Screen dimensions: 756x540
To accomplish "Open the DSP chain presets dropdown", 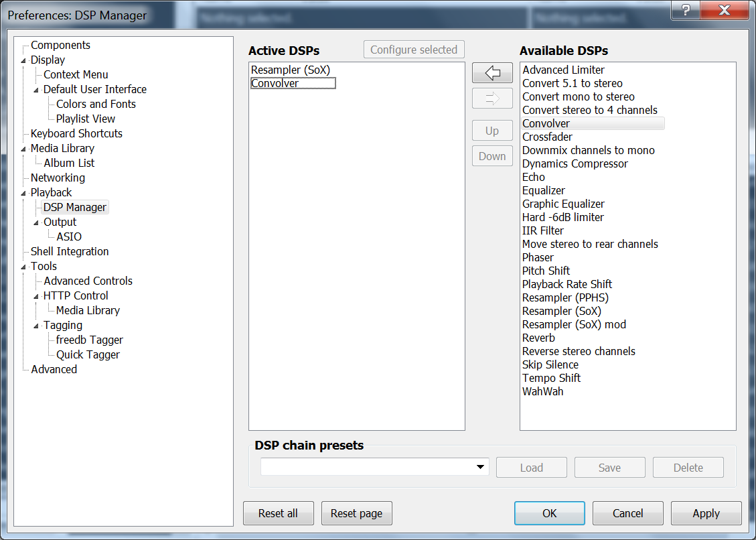I will [x=480, y=467].
